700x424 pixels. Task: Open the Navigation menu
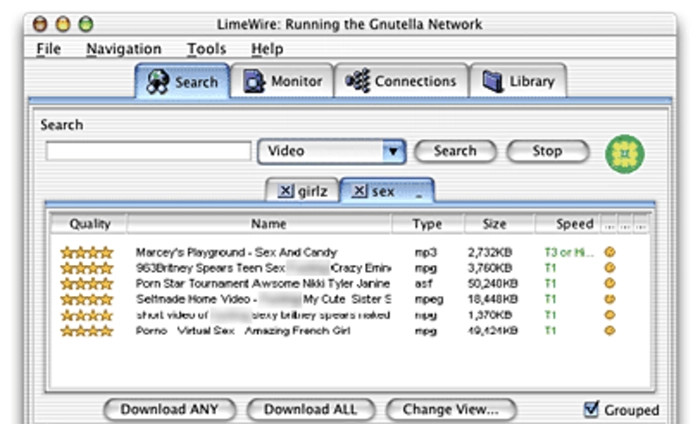pos(124,49)
